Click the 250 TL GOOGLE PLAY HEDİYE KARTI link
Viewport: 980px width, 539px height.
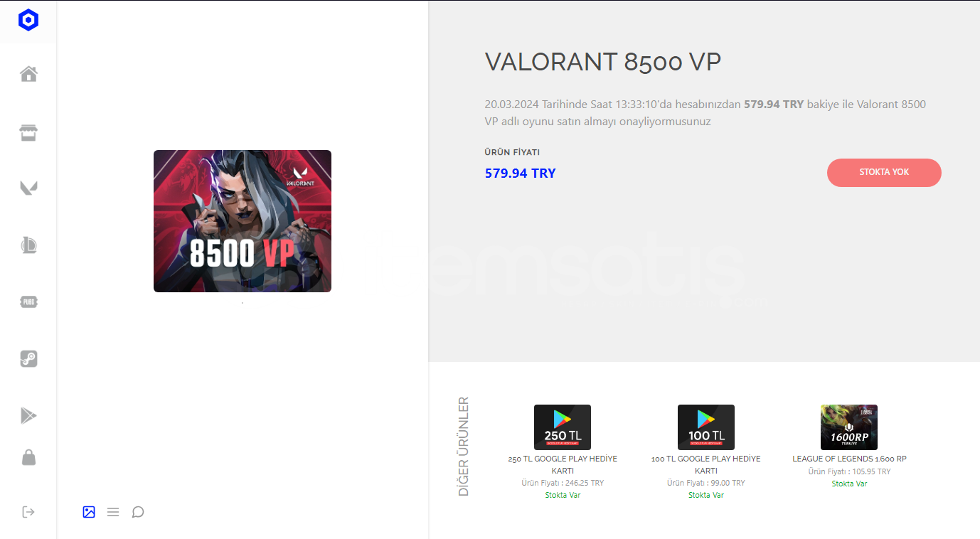[x=563, y=465]
